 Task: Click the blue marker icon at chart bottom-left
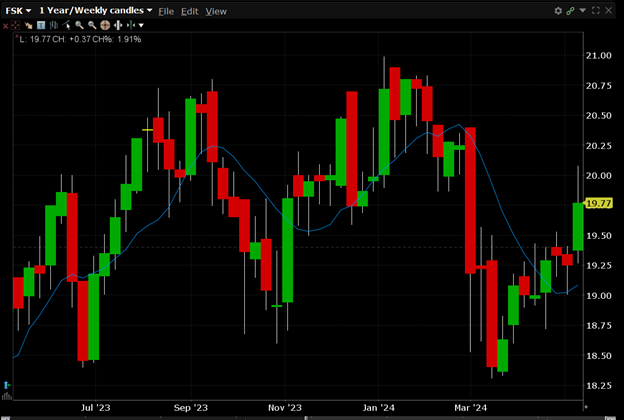pyautogui.click(x=7, y=385)
